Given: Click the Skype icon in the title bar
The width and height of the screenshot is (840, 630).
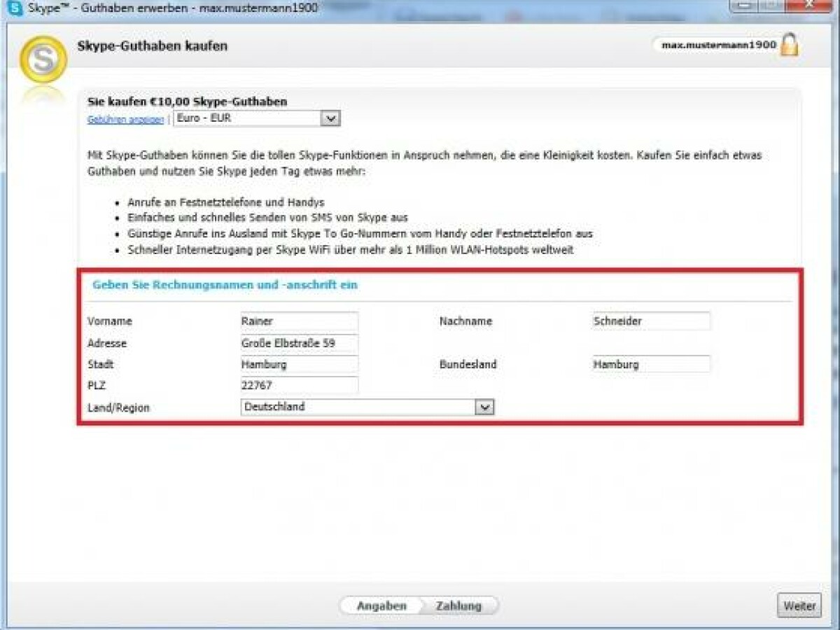Looking at the screenshot, I should click(x=14, y=8).
